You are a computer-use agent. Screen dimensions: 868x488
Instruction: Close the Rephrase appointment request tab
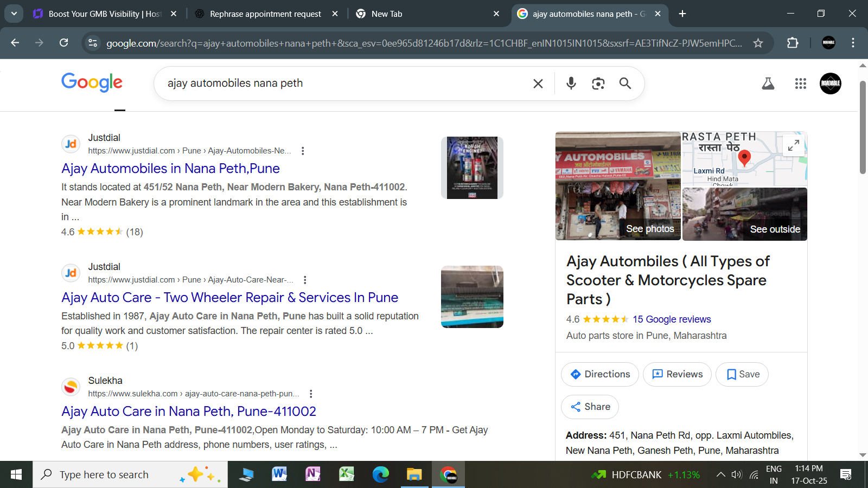(x=335, y=14)
